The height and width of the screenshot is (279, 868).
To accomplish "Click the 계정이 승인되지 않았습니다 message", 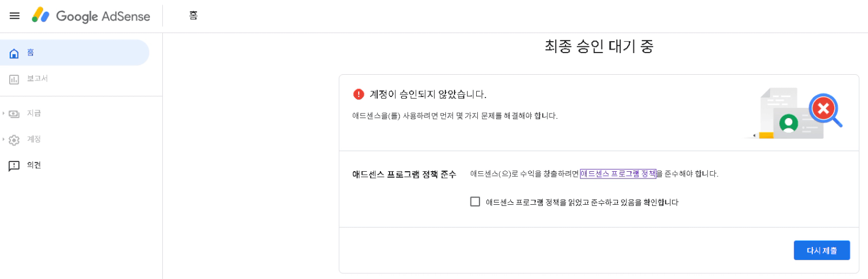I will 428,94.
